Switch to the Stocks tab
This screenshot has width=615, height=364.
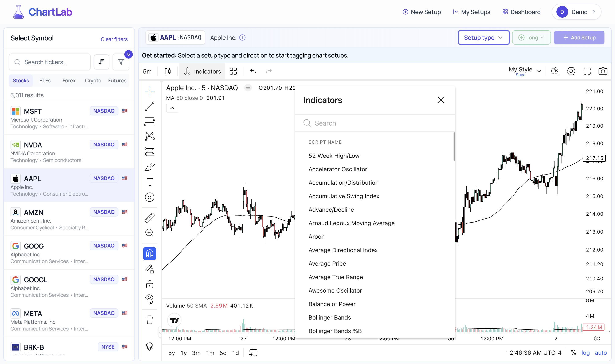click(21, 80)
